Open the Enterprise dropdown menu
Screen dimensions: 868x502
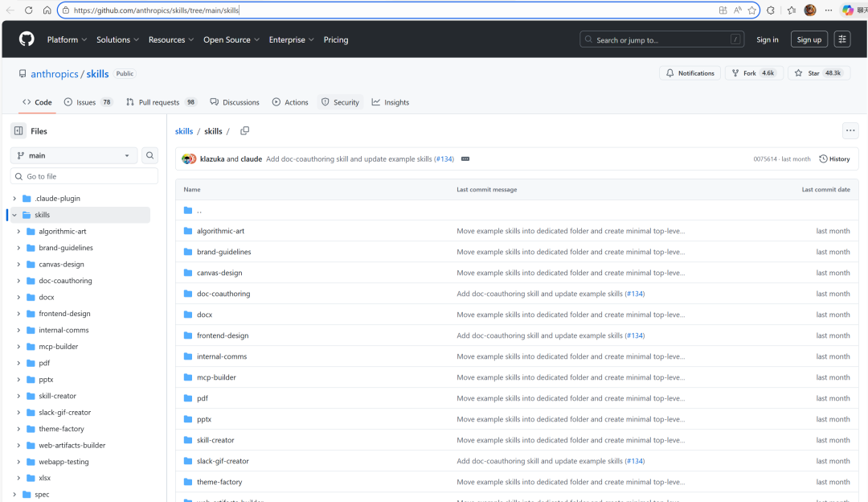tap(291, 40)
